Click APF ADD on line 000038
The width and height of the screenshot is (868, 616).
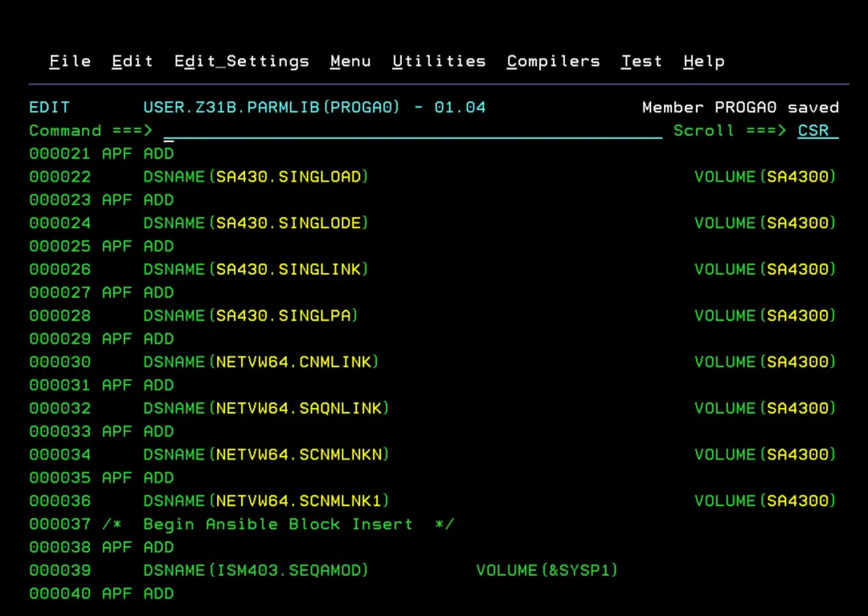pos(138,548)
